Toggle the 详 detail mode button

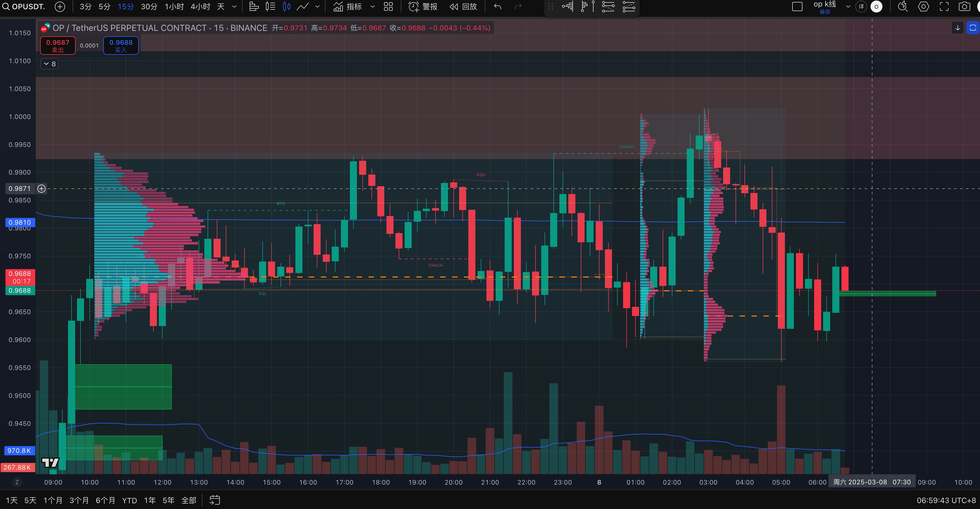coord(861,7)
